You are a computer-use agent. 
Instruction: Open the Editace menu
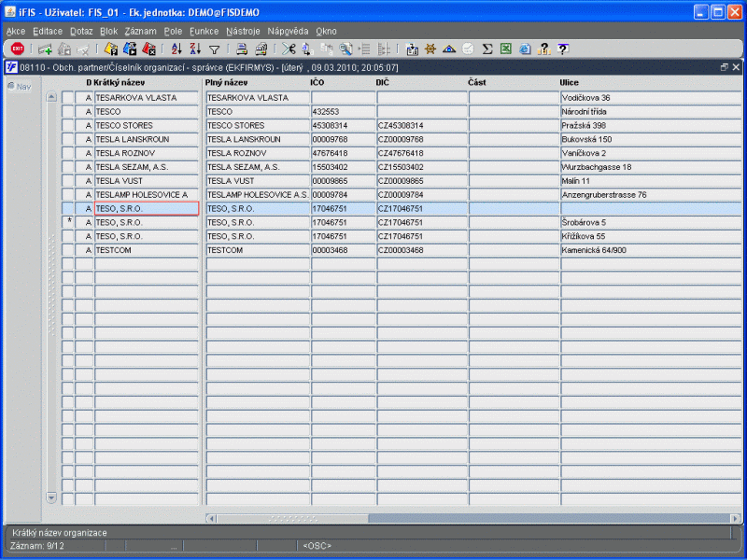[x=48, y=32]
